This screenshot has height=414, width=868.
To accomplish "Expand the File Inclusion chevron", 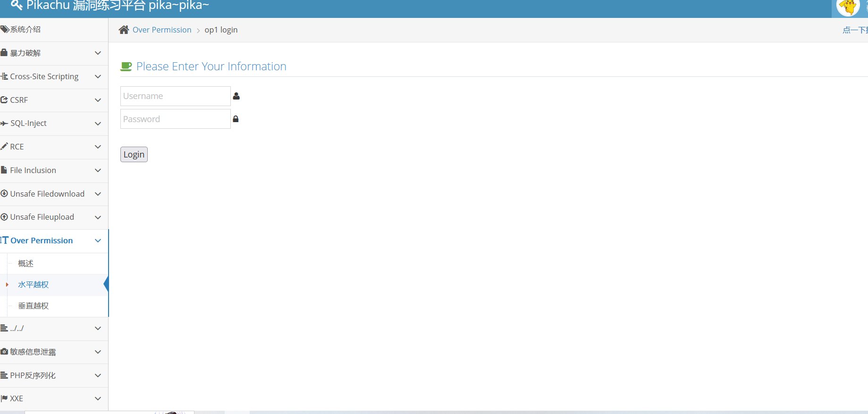I will coord(98,170).
